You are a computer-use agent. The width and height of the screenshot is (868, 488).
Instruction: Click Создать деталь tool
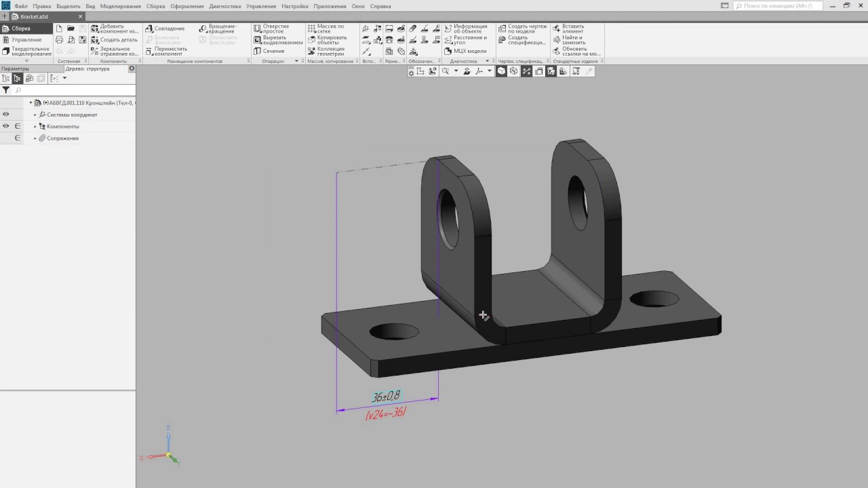[x=115, y=40]
